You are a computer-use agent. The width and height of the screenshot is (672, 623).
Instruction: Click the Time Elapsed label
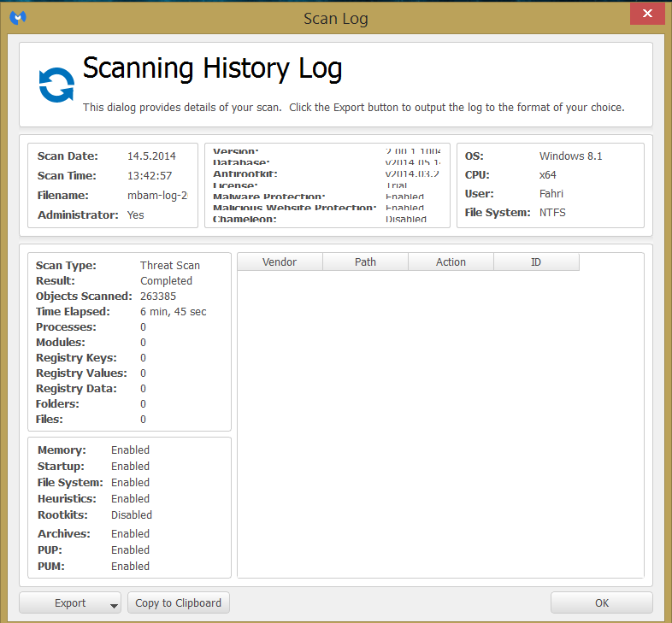point(73,311)
